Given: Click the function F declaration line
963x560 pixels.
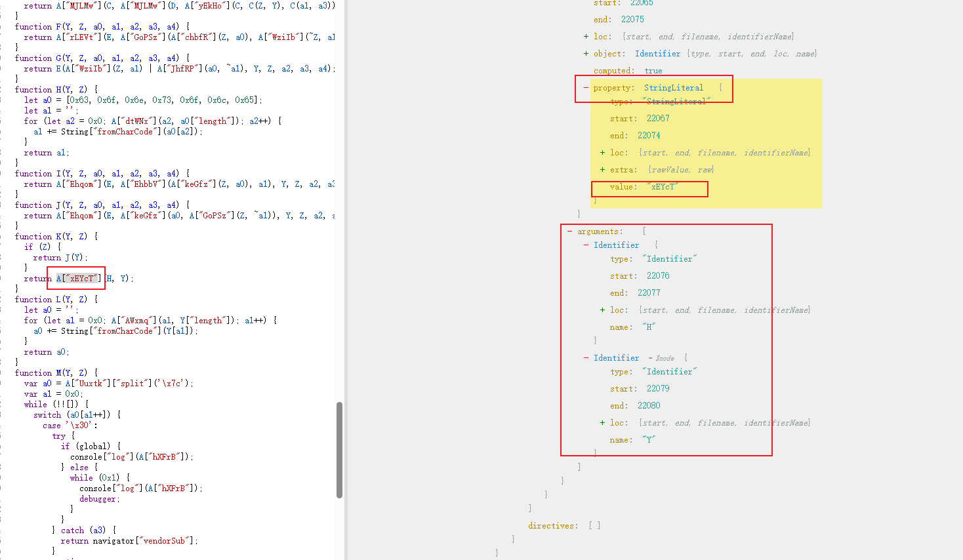Looking at the screenshot, I should 102,27.
